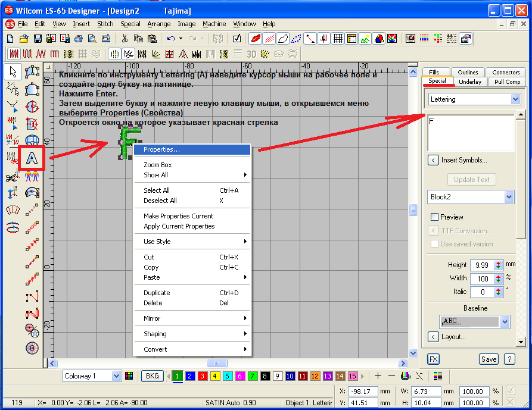Open the Colorway 1 dropdown
The image size is (532, 410).
point(115,376)
